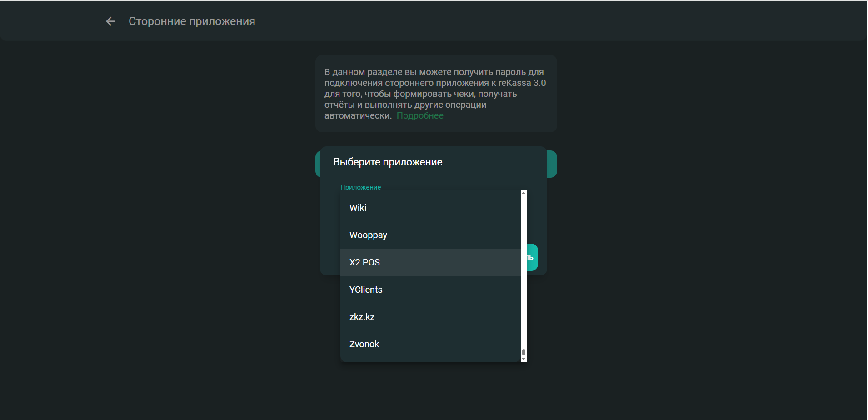Go back using the left arrow icon
The height and width of the screenshot is (420, 868).
[x=110, y=21]
